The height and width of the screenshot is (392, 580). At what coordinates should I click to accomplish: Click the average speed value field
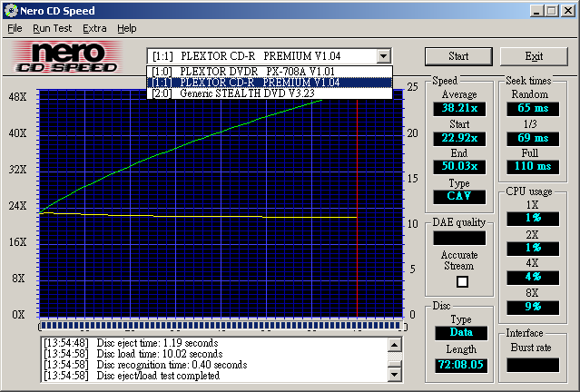(x=458, y=109)
